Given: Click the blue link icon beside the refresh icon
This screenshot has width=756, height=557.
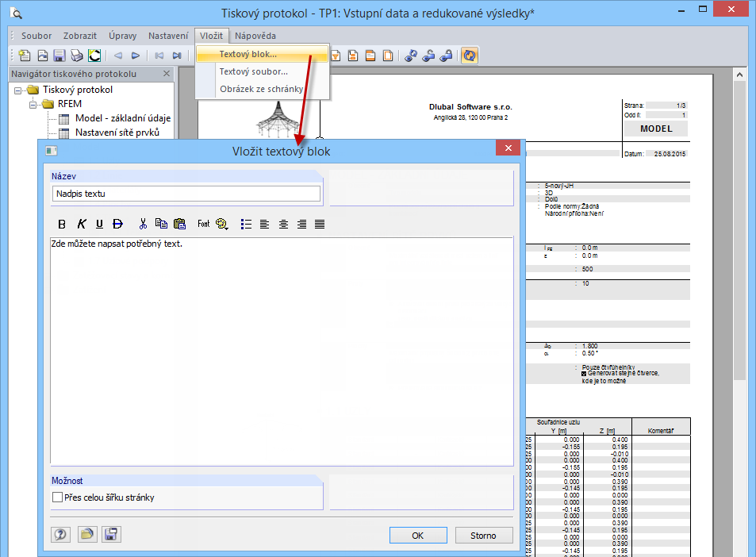Looking at the screenshot, I should pos(446,56).
